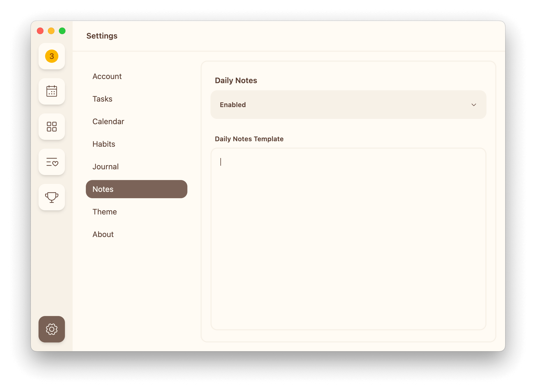This screenshot has width=536, height=392.
Task: Click the Settings page title
Action: pos(102,36)
